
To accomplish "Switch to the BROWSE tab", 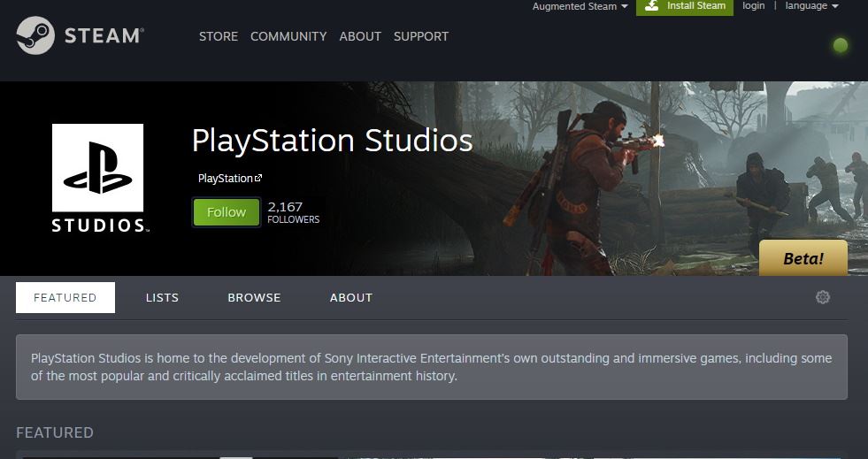I will [x=254, y=297].
